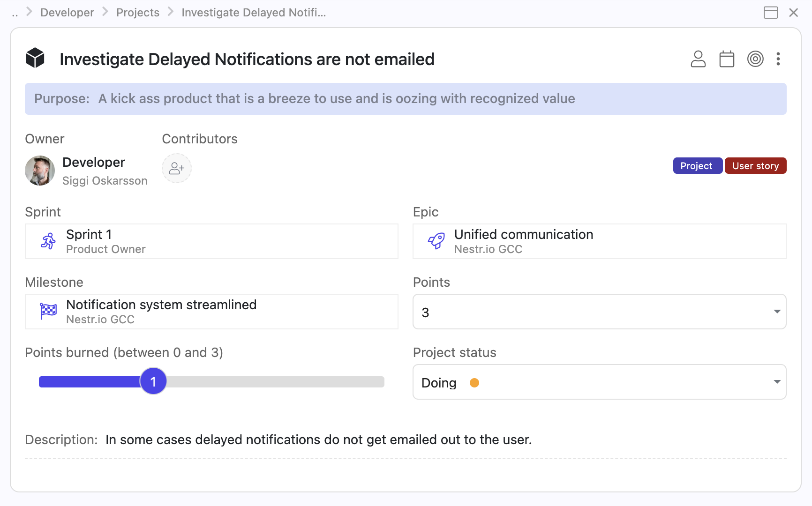The width and height of the screenshot is (812, 506).
Task: Click the black cube project icon
Action: point(35,58)
